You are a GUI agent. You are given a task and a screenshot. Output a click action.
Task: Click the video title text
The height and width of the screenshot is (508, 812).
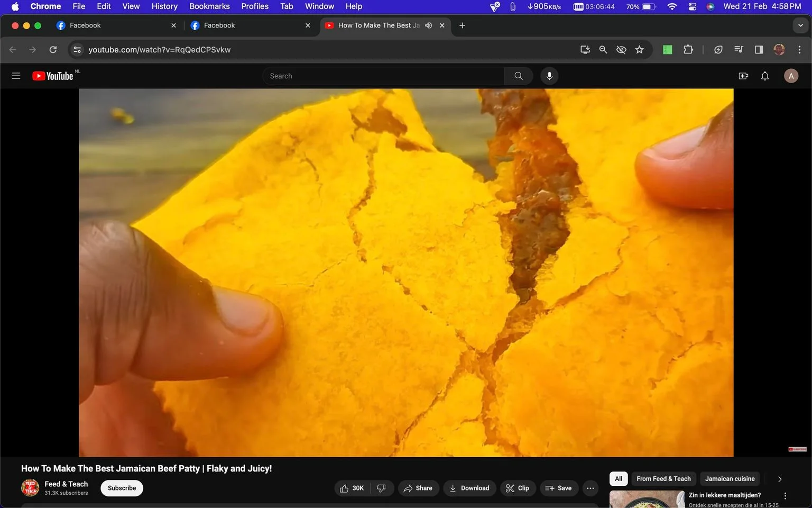click(x=146, y=468)
